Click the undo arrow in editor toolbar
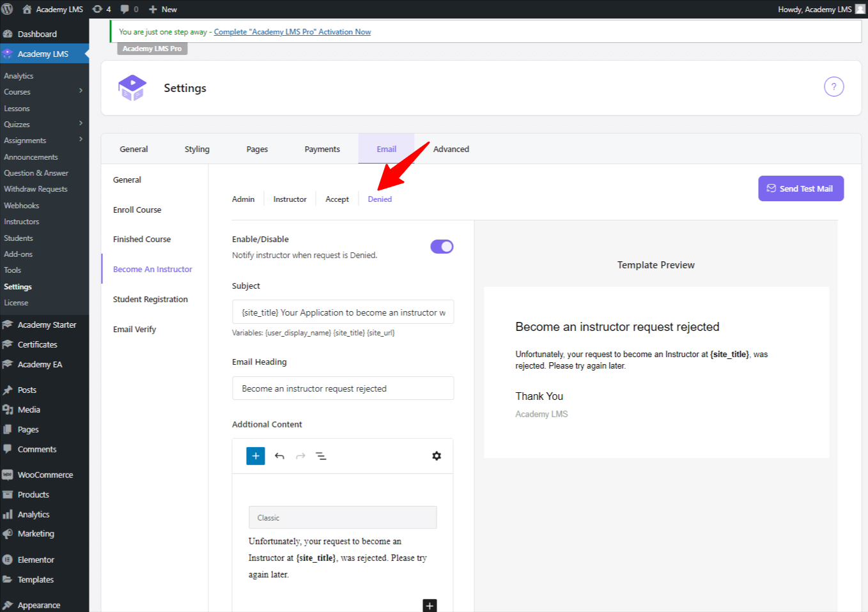The image size is (868, 612). 279,456
